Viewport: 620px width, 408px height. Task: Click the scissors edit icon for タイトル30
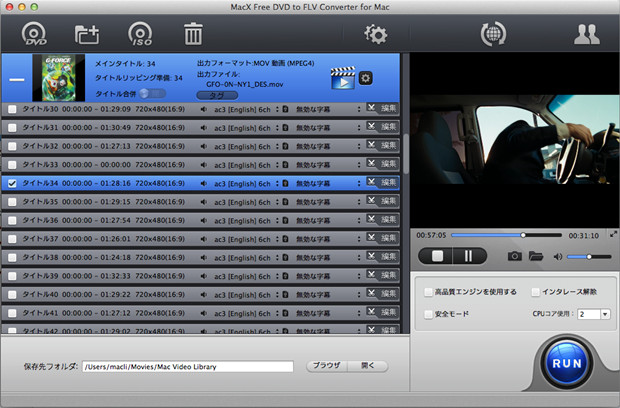[x=371, y=108]
